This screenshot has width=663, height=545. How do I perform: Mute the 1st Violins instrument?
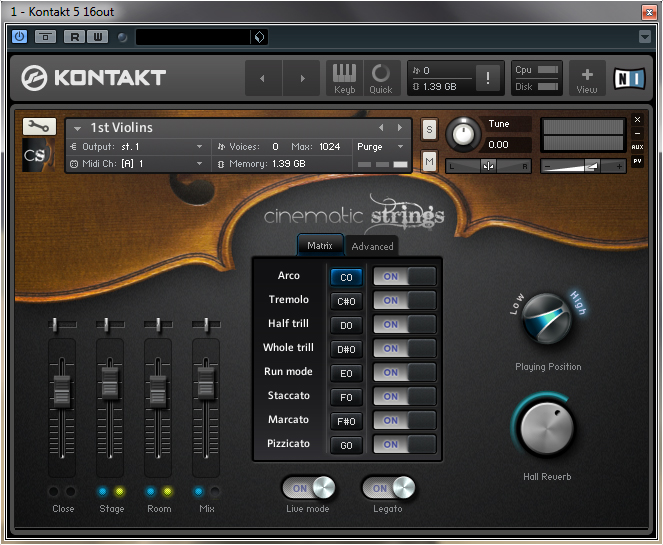coord(429,161)
